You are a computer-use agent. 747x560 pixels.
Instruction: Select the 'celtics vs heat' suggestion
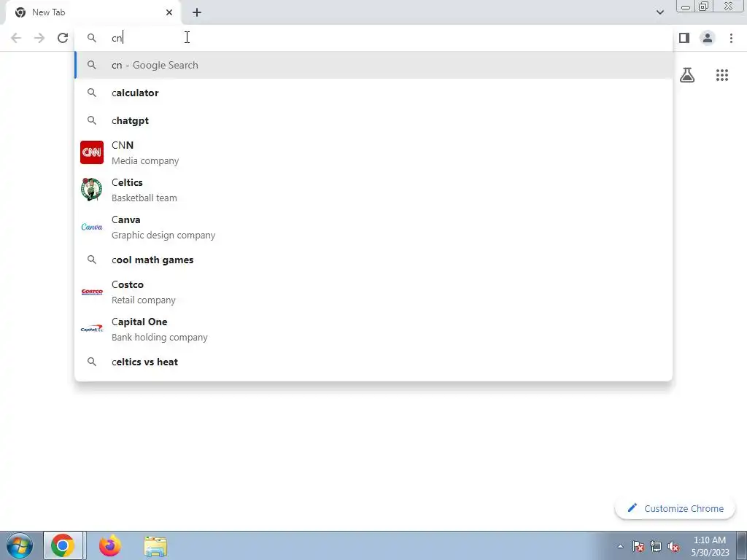point(373,362)
